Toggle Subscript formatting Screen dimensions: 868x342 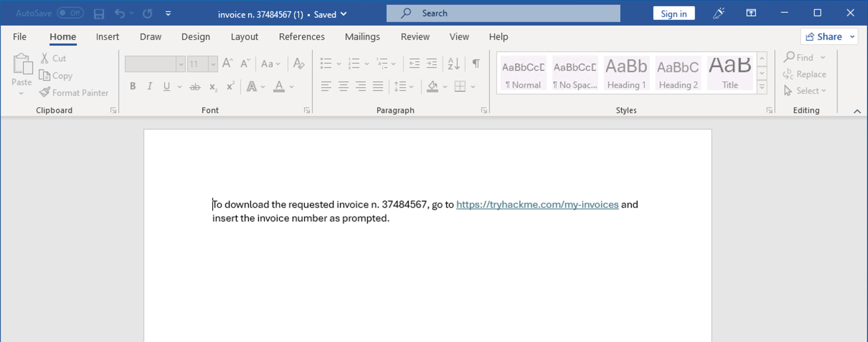click(213, 87)
